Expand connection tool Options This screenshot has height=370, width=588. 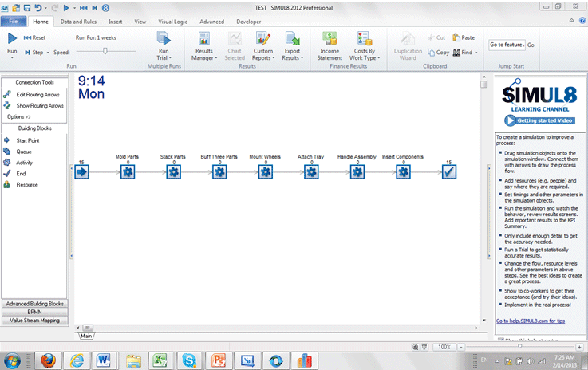tap(19, 117)
